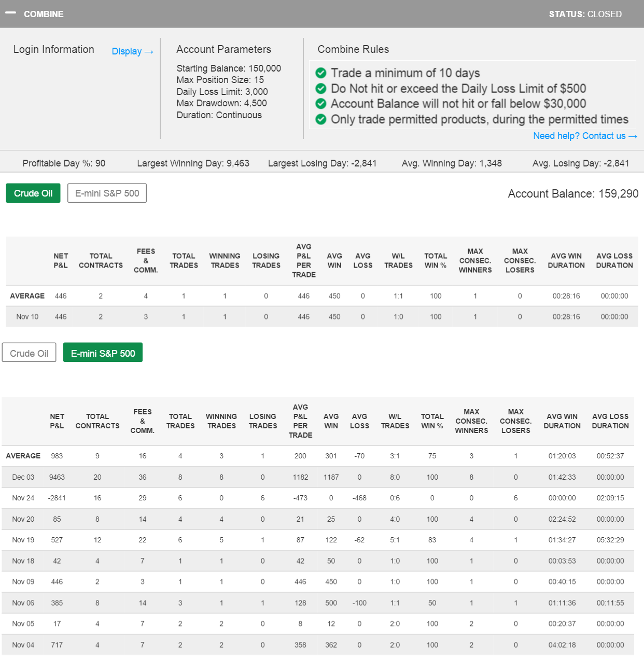This screenshot has height=657, width=644.
Task: Click AVG LOSS DURATION header in E-mini table
Action: [x=610, y=421]
